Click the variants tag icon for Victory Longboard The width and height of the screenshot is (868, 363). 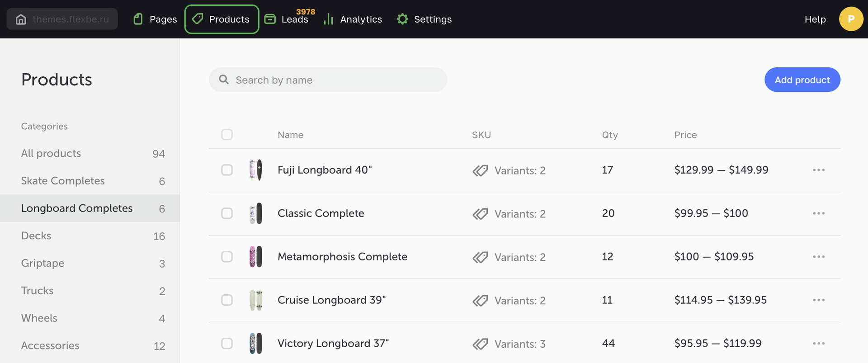480,344
